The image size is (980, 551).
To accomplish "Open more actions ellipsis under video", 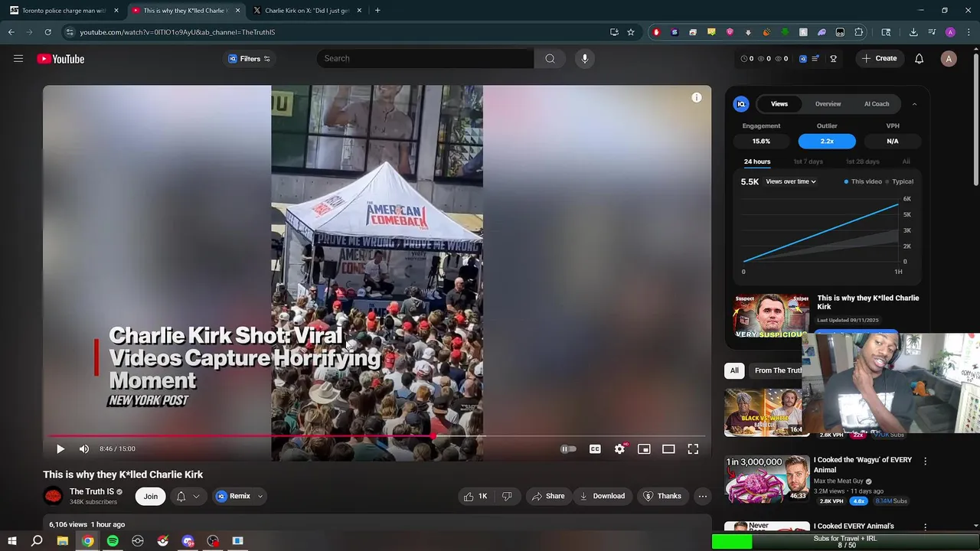I will pyautogui.click(x=702, y=496).
